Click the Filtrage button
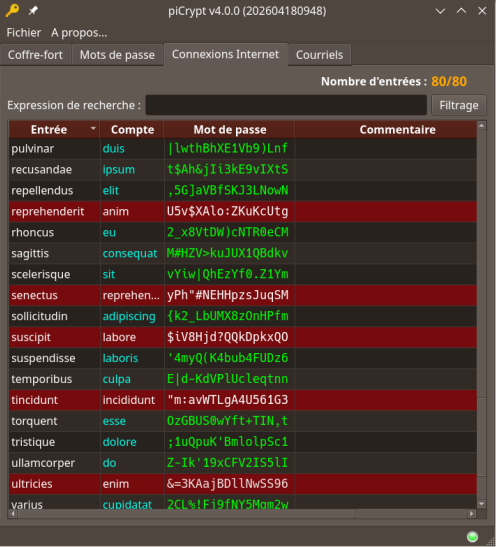This screenshot has height=547, width=496. pos(459,105)
